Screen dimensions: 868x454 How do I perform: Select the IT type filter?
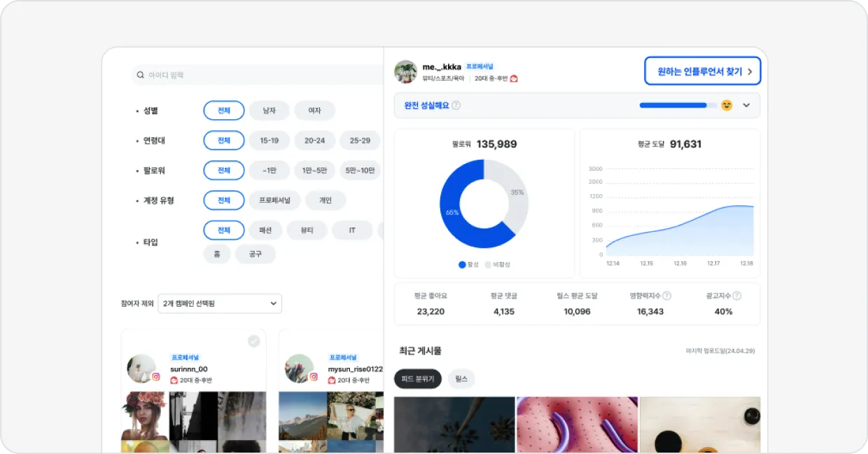352,231
